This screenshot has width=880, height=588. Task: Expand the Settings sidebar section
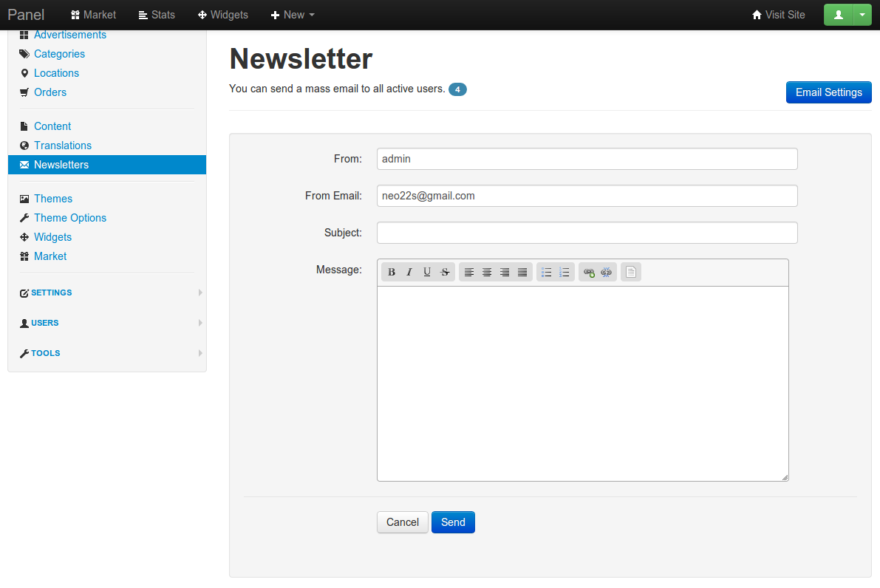52,293
